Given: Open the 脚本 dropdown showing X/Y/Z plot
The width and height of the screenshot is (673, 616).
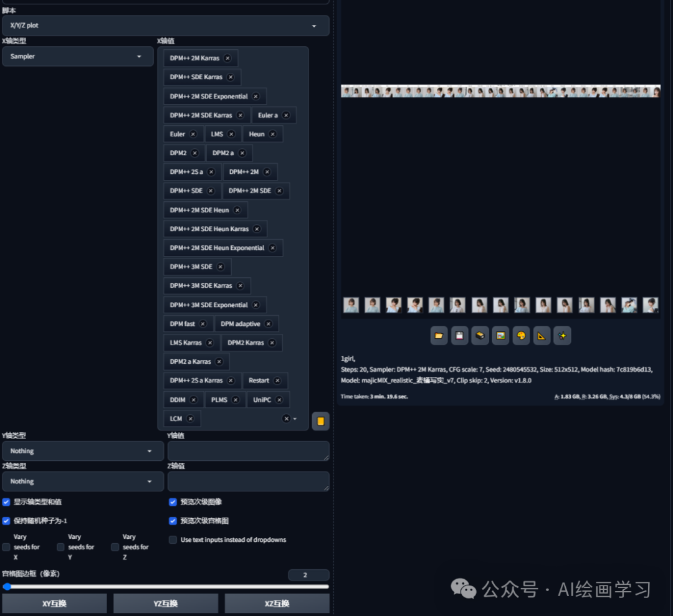Looking at the screenshot, I should pos(165,26).
